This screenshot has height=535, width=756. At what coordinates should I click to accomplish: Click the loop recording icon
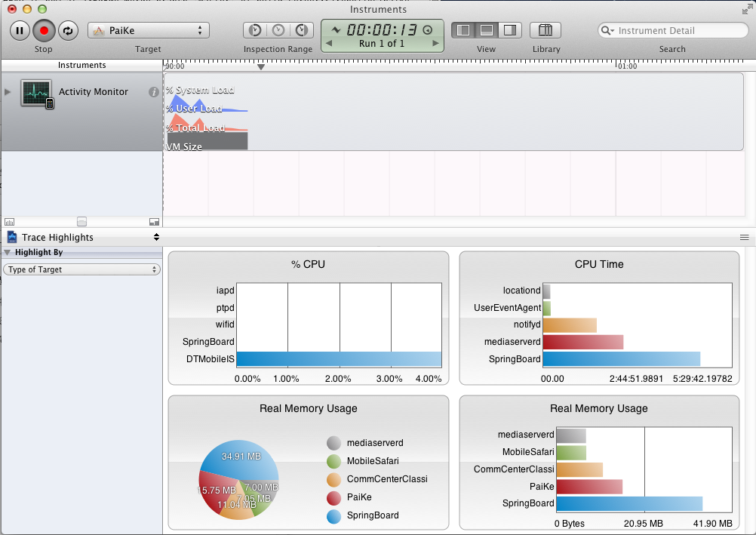tap(68, 31)
